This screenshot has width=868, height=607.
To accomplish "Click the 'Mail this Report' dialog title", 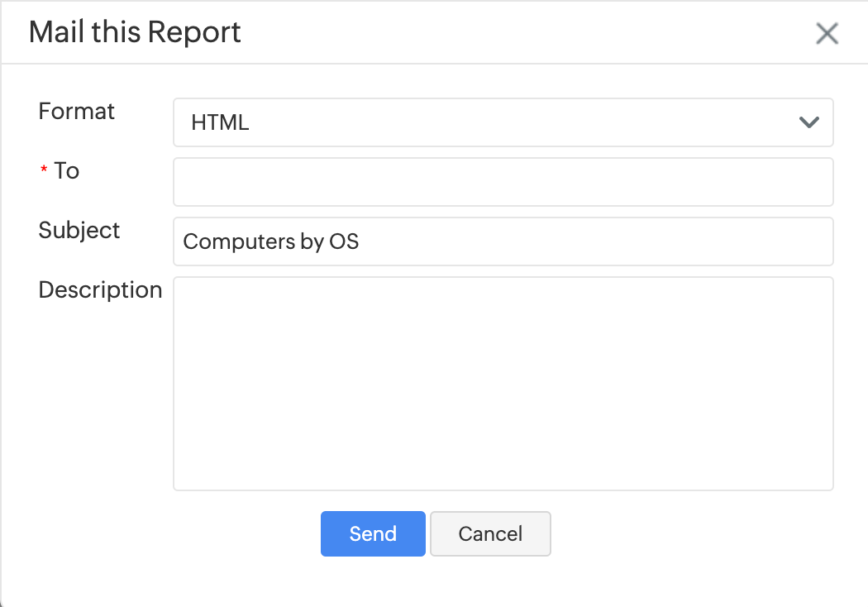I will click(135, 33).
